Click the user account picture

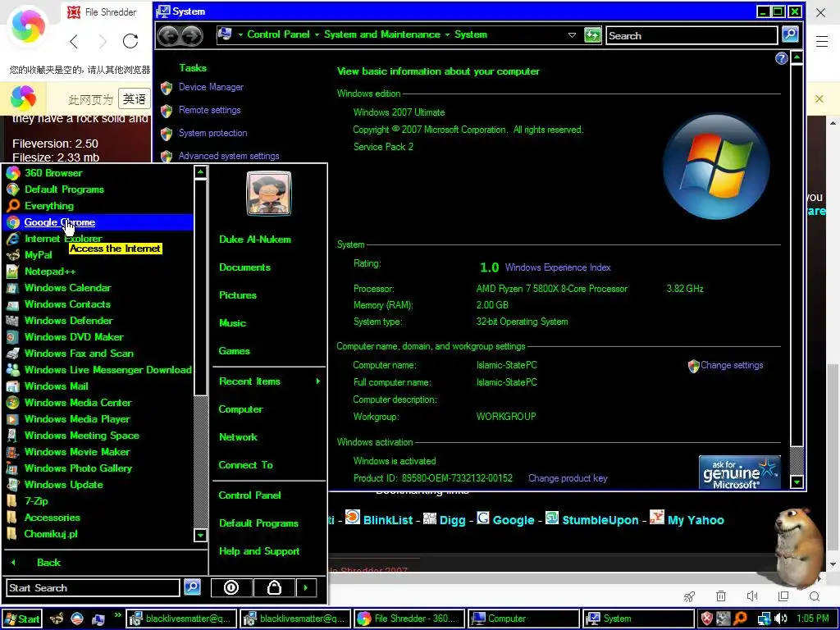[x=268, y=194]
